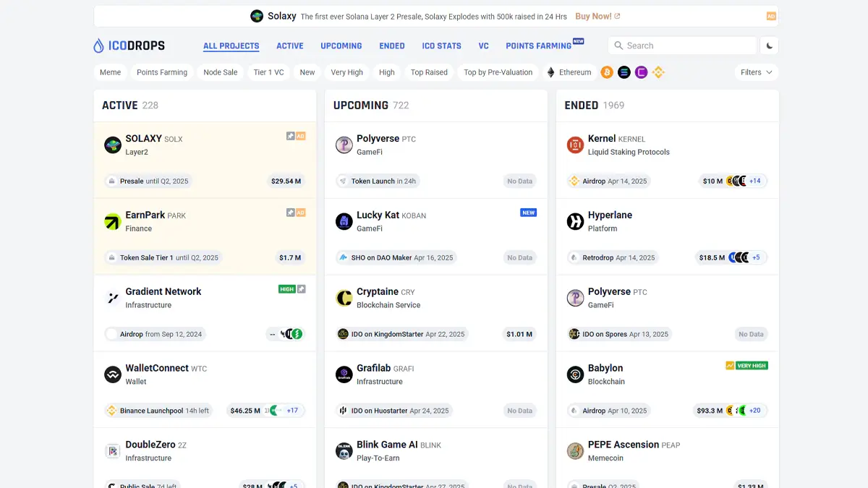The width and height of the screenshot is (868, 488).
Task: Click Kernel's +14 investors badge
Action: [755, 181]
